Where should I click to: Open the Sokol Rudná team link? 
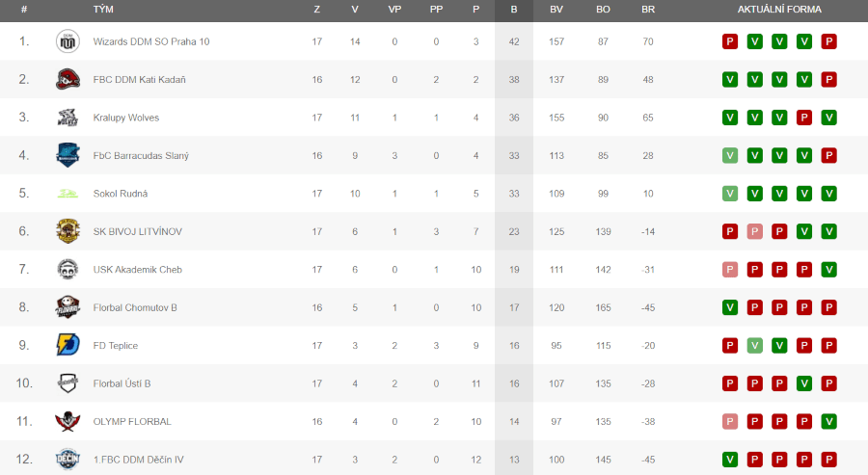coord(121,194)
